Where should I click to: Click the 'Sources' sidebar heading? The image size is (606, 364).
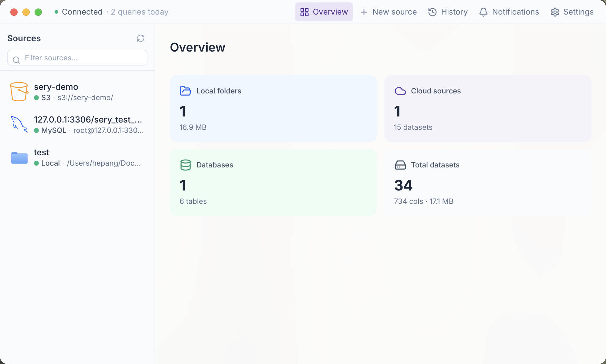(x=24, y=38)
